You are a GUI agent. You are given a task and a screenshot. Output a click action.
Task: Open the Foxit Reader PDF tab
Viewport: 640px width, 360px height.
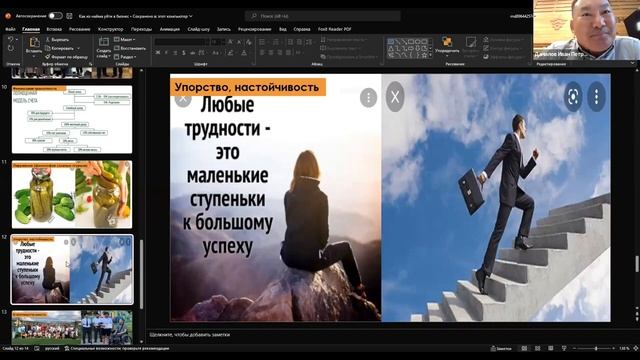tap(335, 29)
